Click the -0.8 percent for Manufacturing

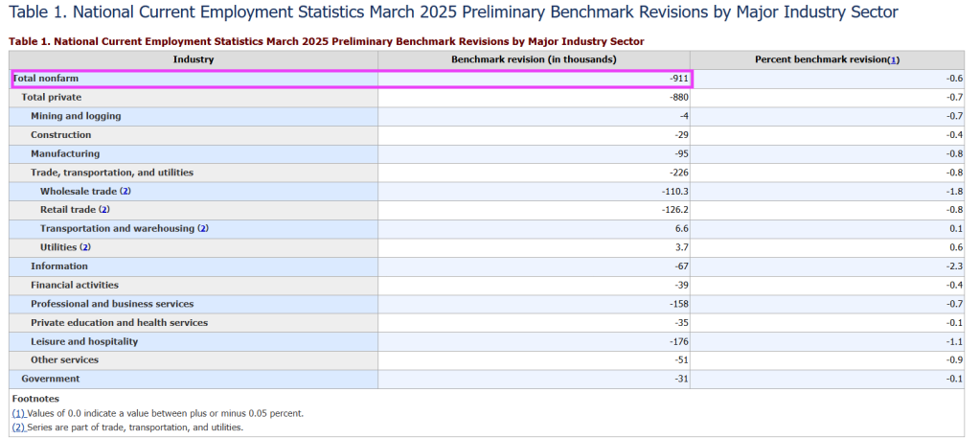[955, 153]
